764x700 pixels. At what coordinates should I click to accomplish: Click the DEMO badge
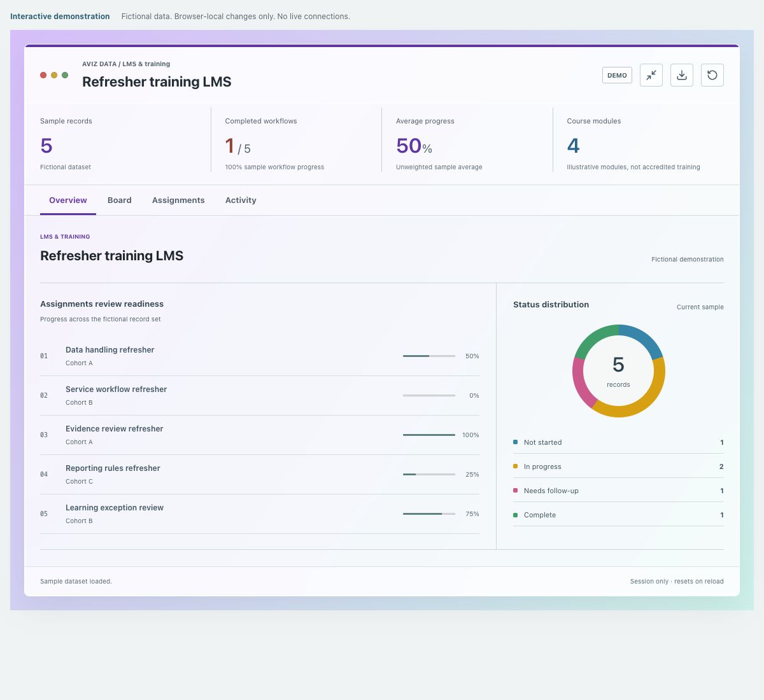coord(617,75)
